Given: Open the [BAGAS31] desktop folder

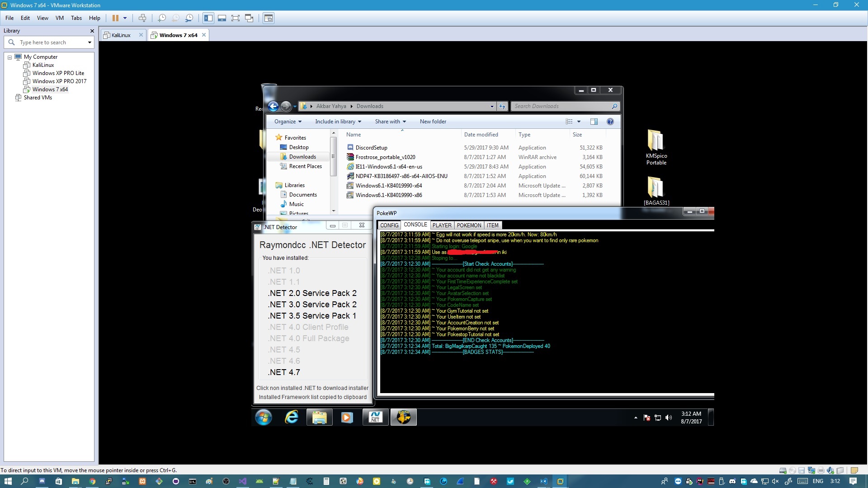Looking at the screenshot, I should [656, 191].
